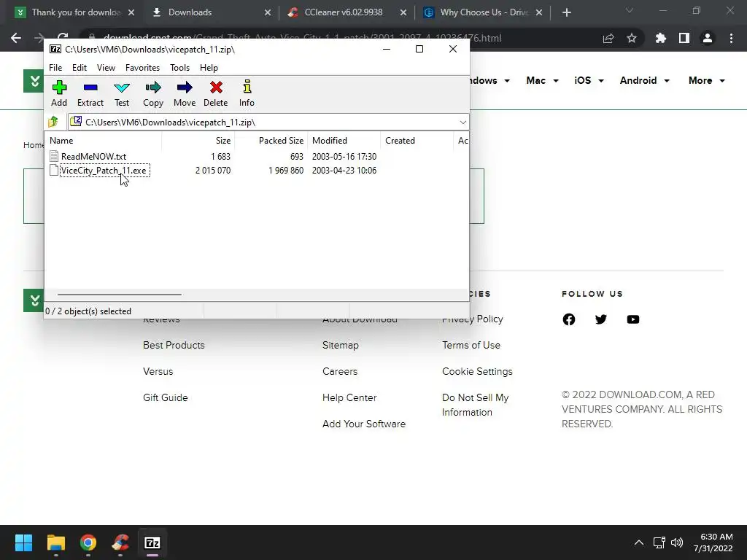Open the Info toolbar button
747x560 pixels.
(x=247, y=94)
